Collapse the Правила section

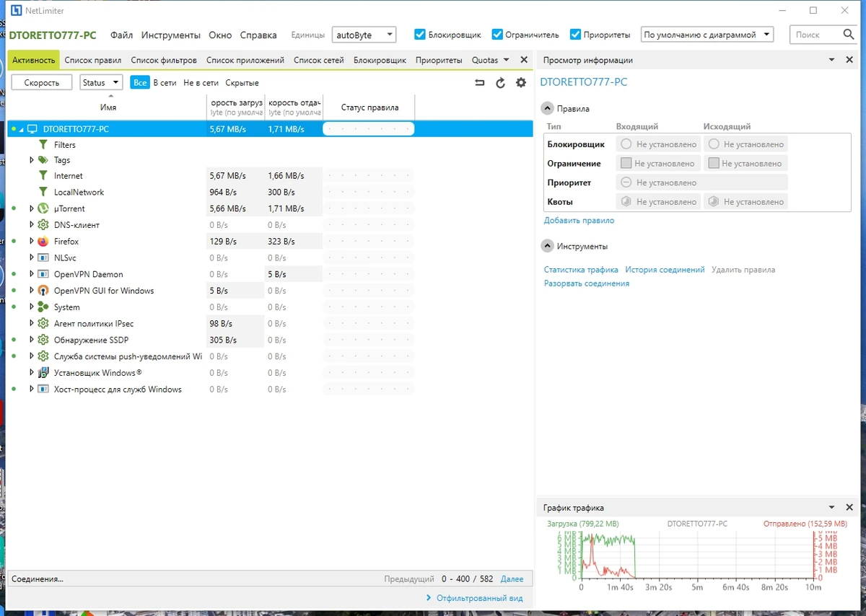(547, 109)
